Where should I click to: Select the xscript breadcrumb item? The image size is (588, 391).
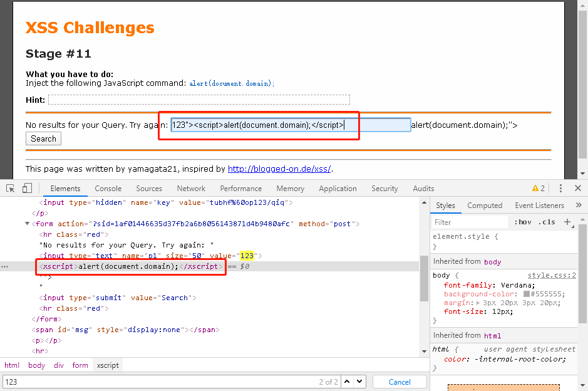coord(108,365)
